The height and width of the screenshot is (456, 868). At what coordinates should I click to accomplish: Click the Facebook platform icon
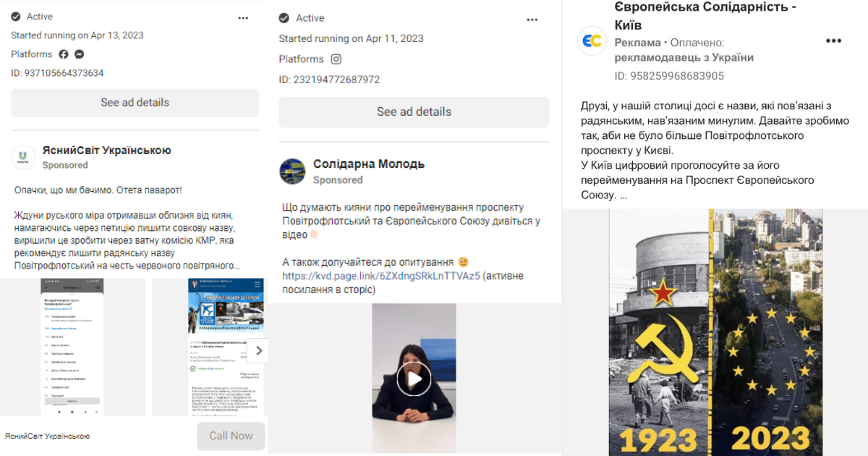(x=64, y=54)
